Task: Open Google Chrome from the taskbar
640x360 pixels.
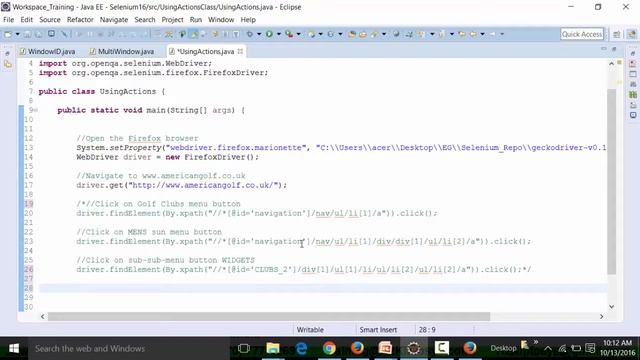Action: coord(329,348)
